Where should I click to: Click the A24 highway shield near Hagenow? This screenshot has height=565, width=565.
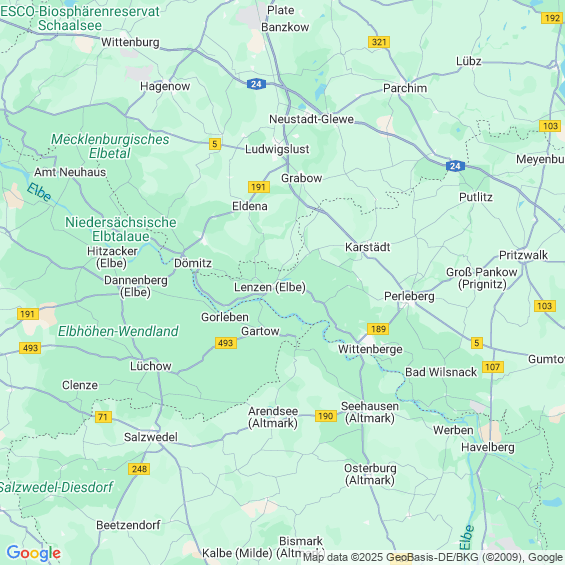pyautogui.click(x=256, y=84)
